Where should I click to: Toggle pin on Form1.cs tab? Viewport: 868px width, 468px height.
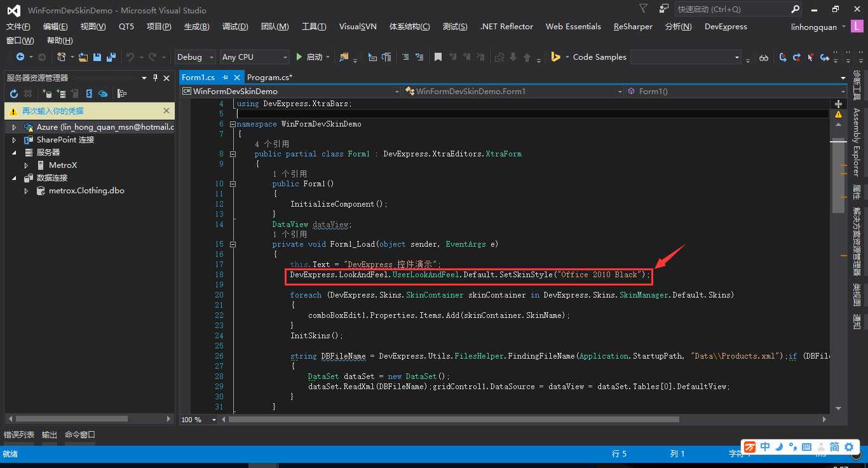(225, 78)
